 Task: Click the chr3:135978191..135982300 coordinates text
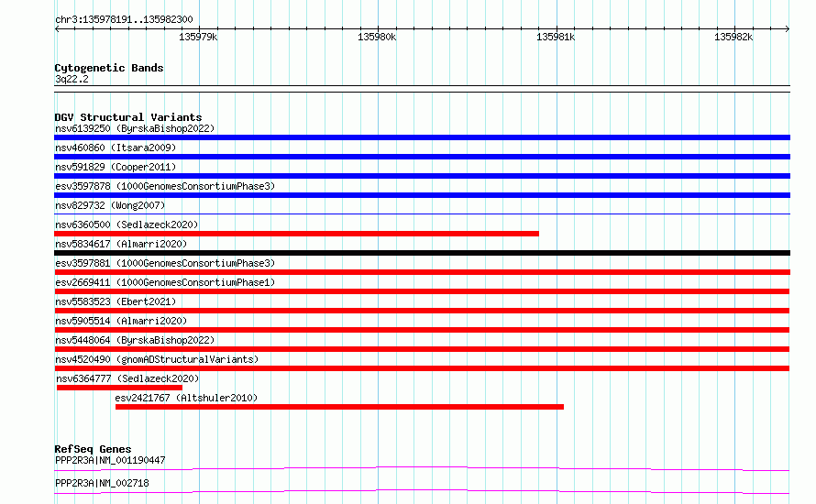tap(124, 20)
